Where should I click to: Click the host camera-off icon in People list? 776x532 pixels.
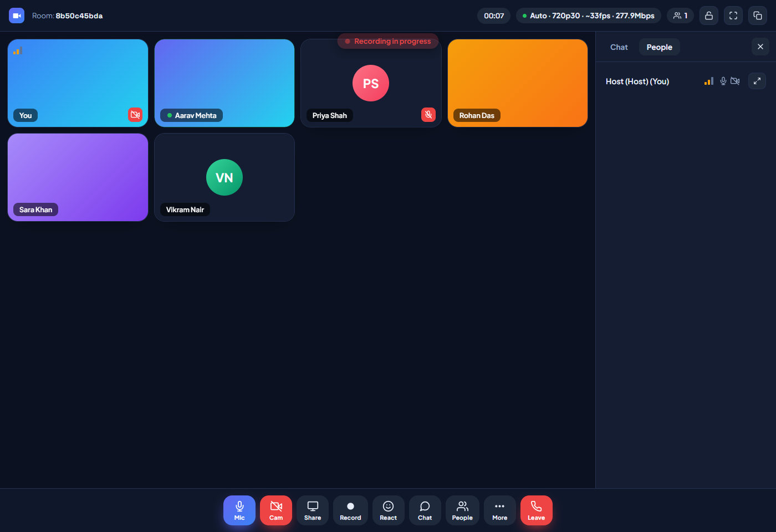pyautogui.click(x=735, y=81)
